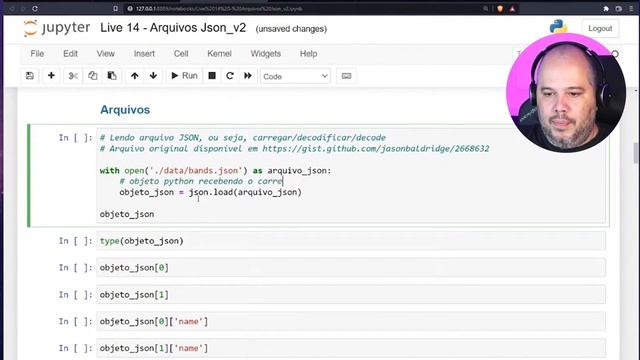Open the cell type Code dropdown
The width and height of the screenshot is (640, 360).
[x=295, y=76]
